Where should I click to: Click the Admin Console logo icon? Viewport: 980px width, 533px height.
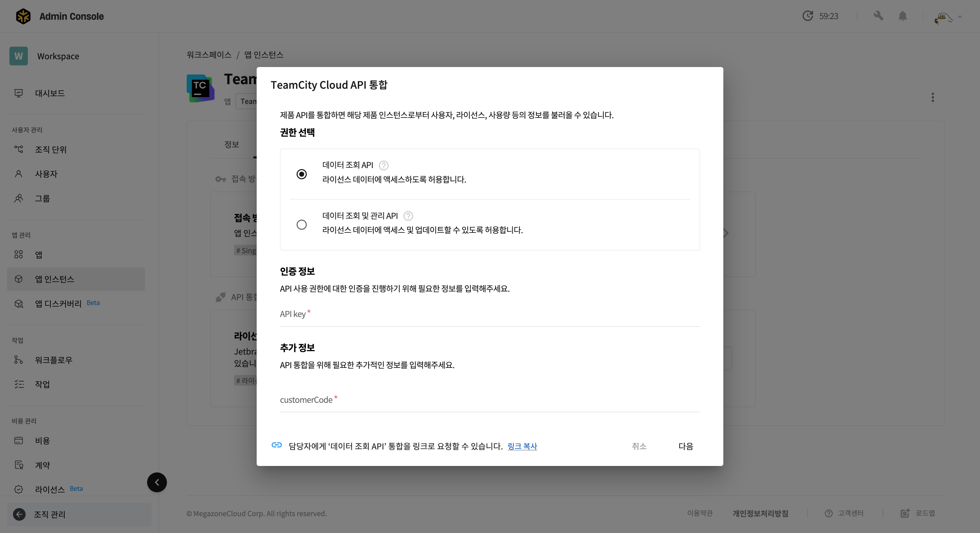23,16
